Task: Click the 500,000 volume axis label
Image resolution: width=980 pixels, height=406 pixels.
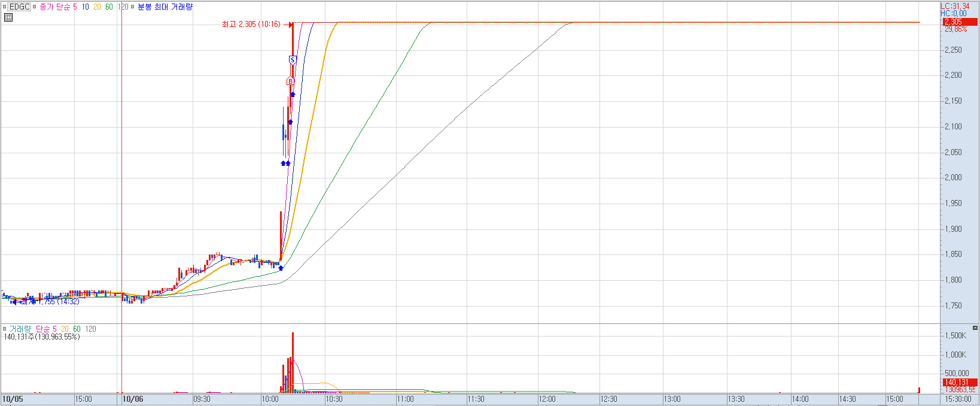Action: tap(957, 374)
